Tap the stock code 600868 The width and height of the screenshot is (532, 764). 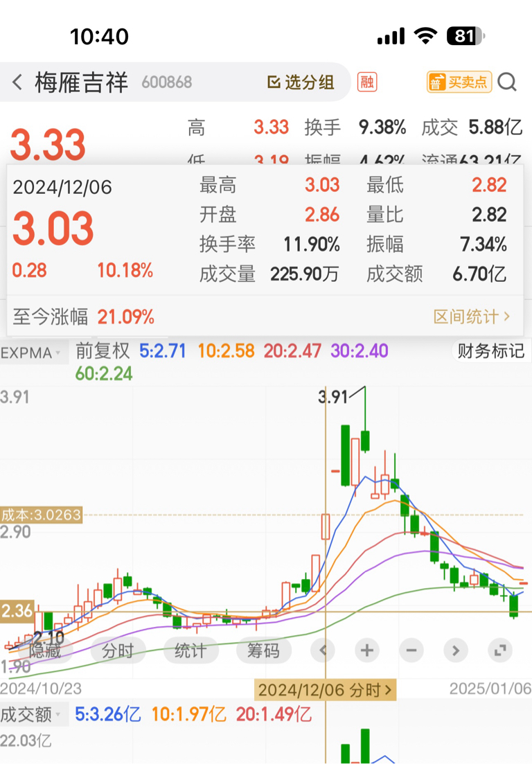[x=167, y=82]
